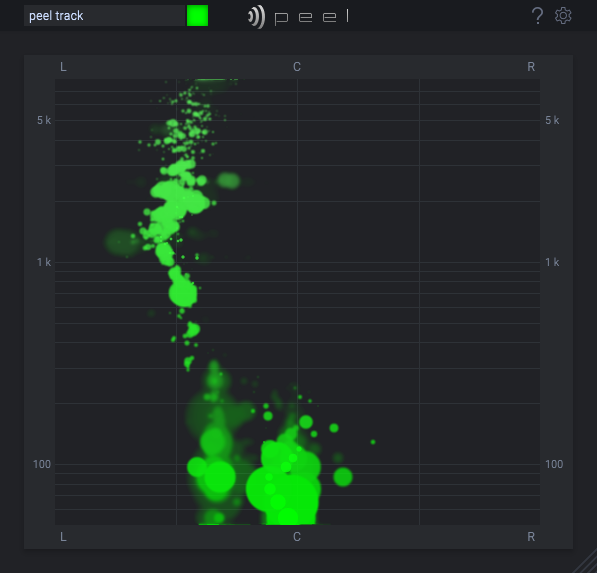Click the faint blurry blob left of 1k cluster
The height and width of the screenshot is (573, 597).
tap(122, 241)
